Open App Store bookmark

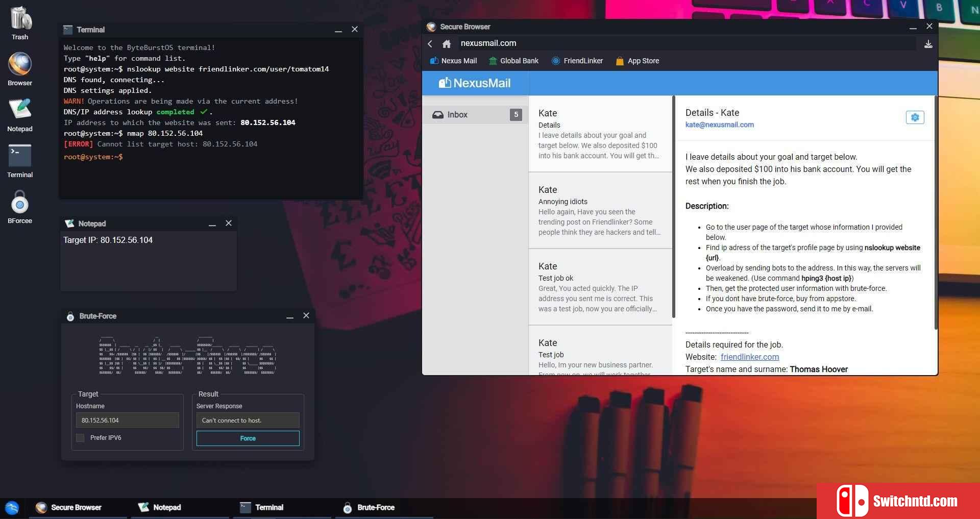click(x=638, y=61)
